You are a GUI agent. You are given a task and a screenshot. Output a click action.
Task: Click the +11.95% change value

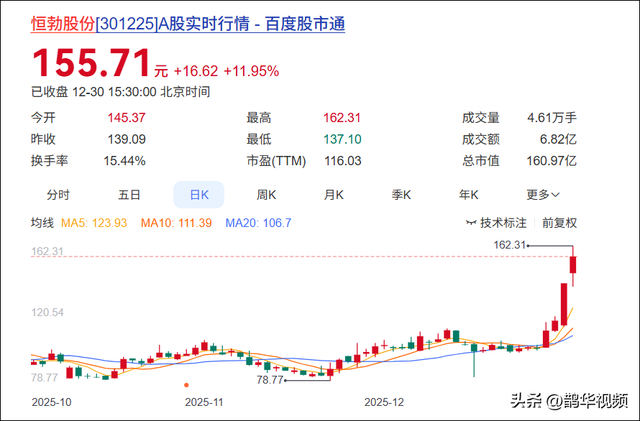(x=251, y=71)
